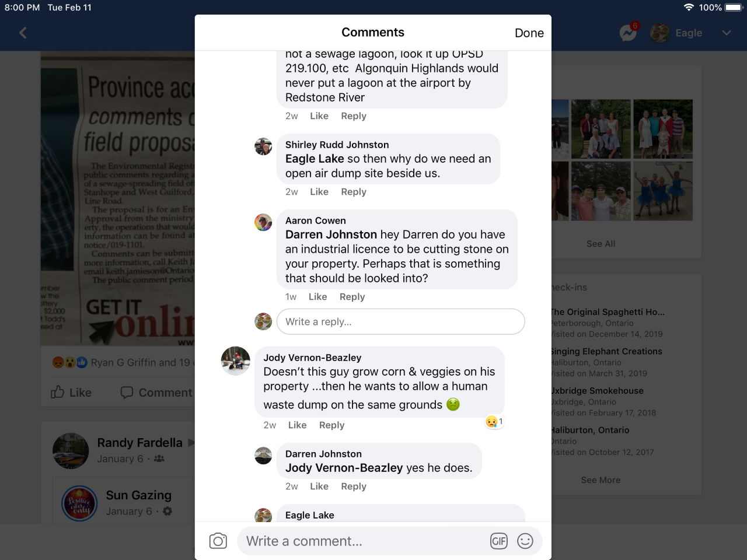The height and width of the screenshot is (560, 747).
Task: Open camera to attach a photo
Action: click(x=218, y=541)
